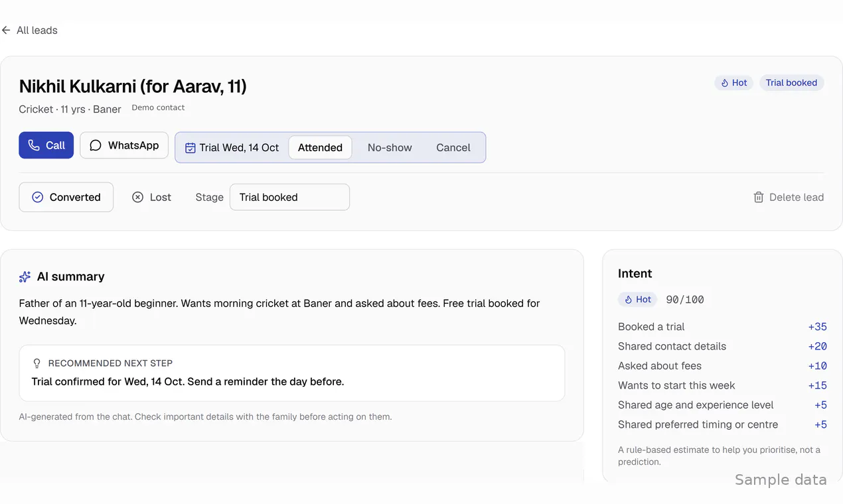Click the phone icon on Call
Image resolution: width=843 pixels, height=504 pixels.
coord(34,145)
